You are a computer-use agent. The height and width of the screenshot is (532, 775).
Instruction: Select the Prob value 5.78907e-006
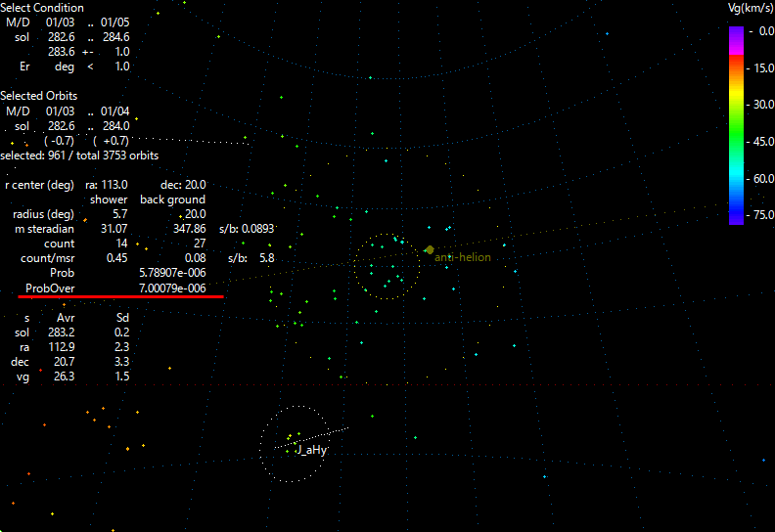(171, 273)
